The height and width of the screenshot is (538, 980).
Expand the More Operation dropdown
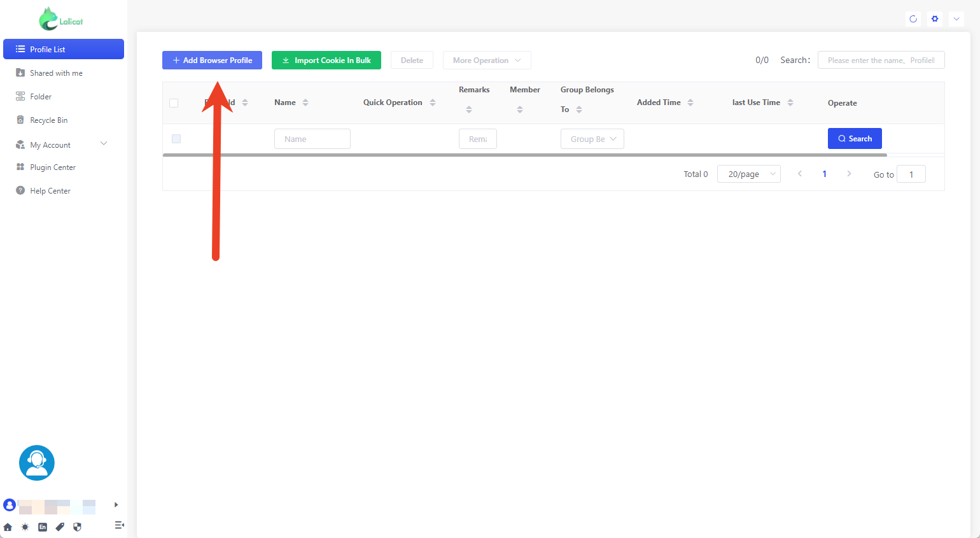click(x=487, y=60)
